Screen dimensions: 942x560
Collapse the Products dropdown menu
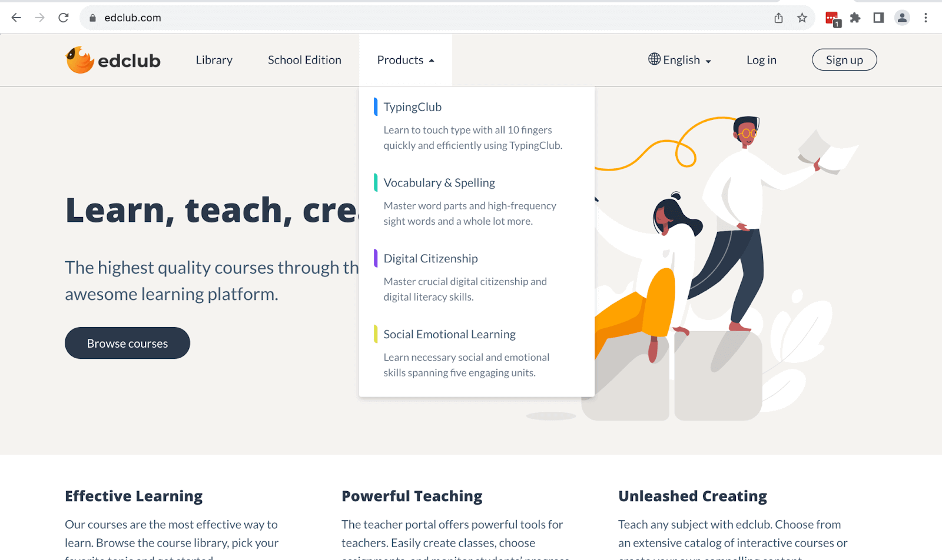click(406, 60)
